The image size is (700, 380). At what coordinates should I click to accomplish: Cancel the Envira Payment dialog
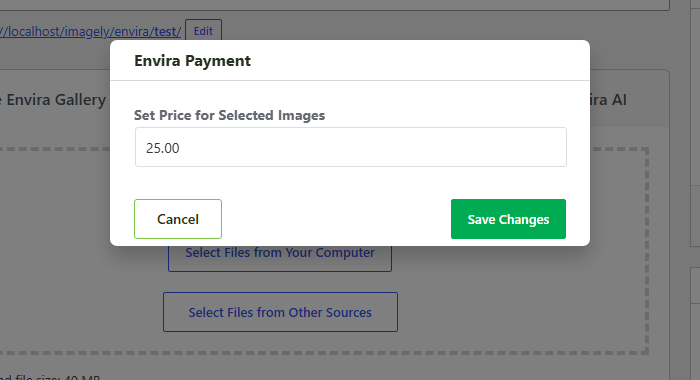(178, 219)
